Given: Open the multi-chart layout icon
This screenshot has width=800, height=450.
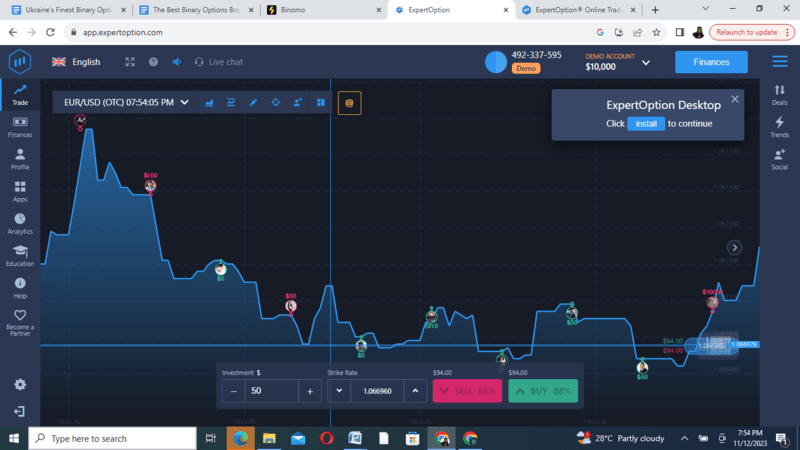Looking at the screenshot, I should coord(320,103).
